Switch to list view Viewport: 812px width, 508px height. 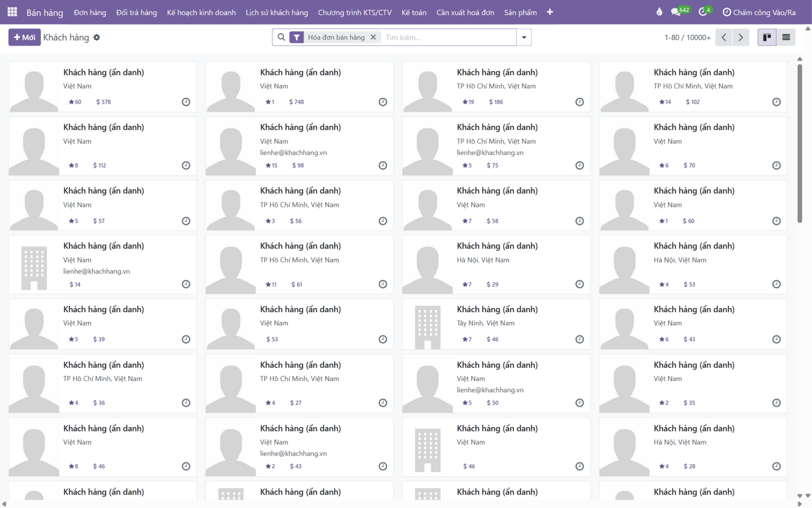click(786, 37)
